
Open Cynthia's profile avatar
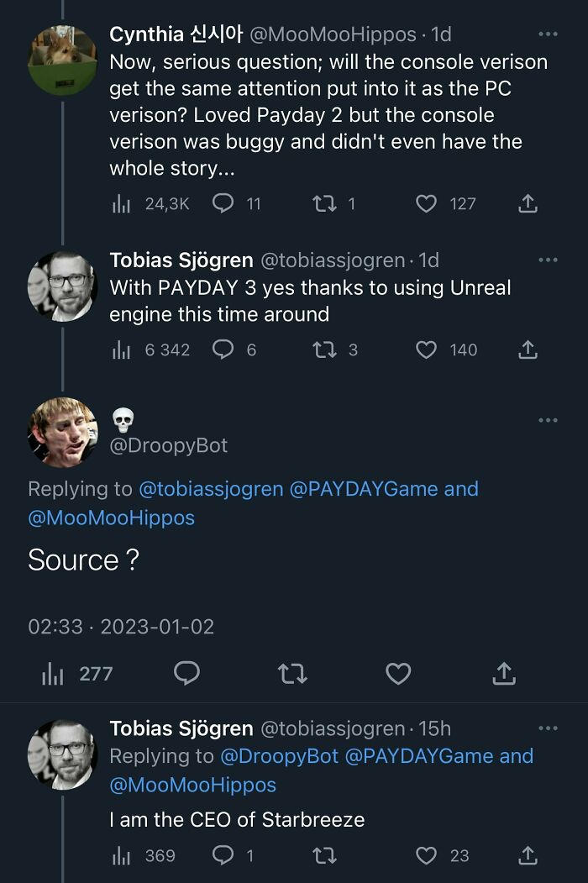click(63, 59)
